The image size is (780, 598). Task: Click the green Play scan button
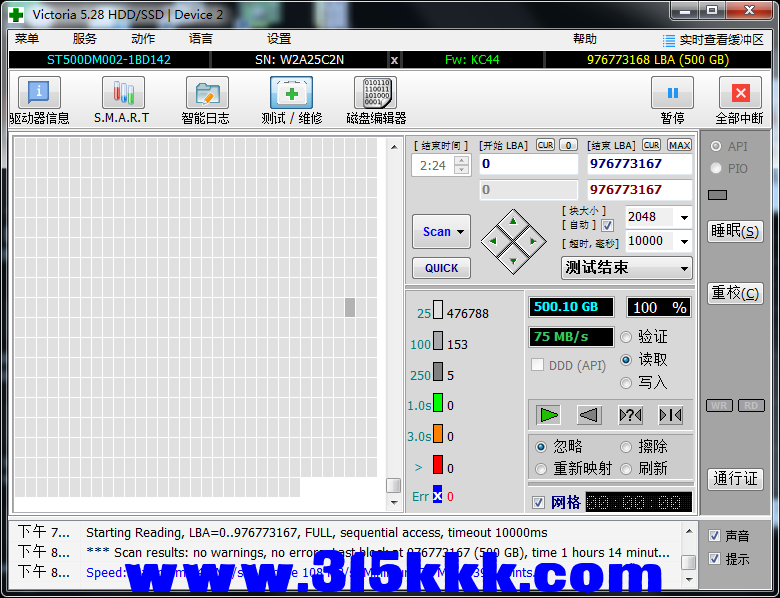549,414
